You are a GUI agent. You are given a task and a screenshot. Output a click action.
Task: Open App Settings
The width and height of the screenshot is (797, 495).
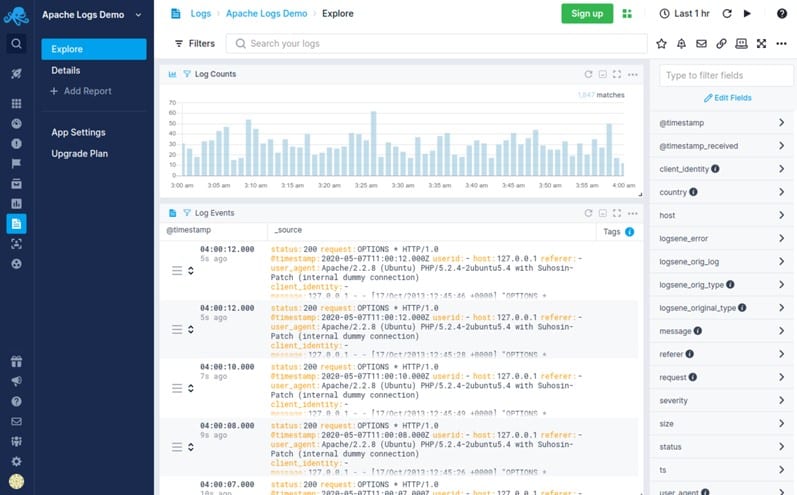[78, 133]
